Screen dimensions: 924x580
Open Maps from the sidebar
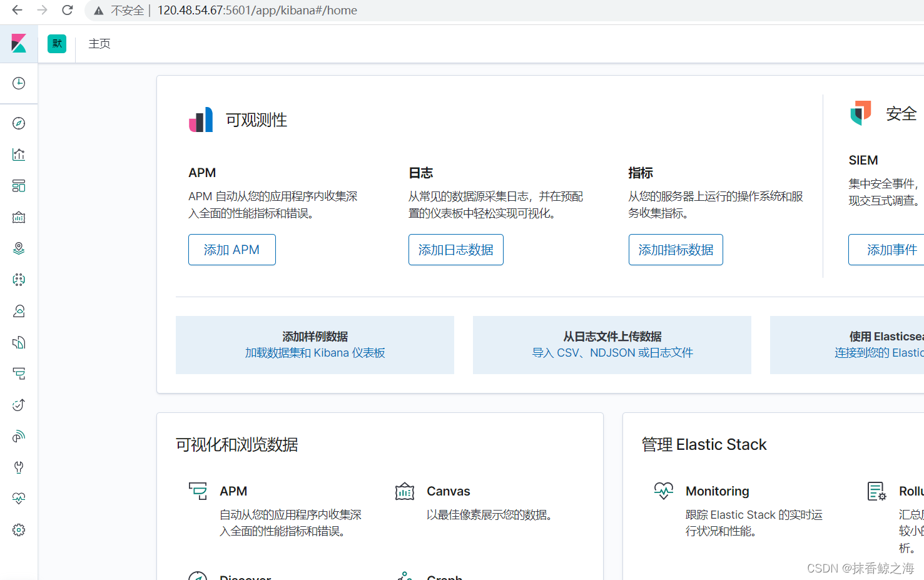pyautogui.click(x=19, y=248)
